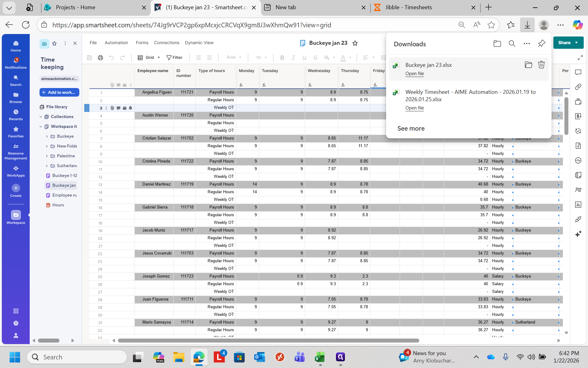The image size is (588, 368).
Task: Expand the Buckeye folder
Action: click(x=47, y=136)
